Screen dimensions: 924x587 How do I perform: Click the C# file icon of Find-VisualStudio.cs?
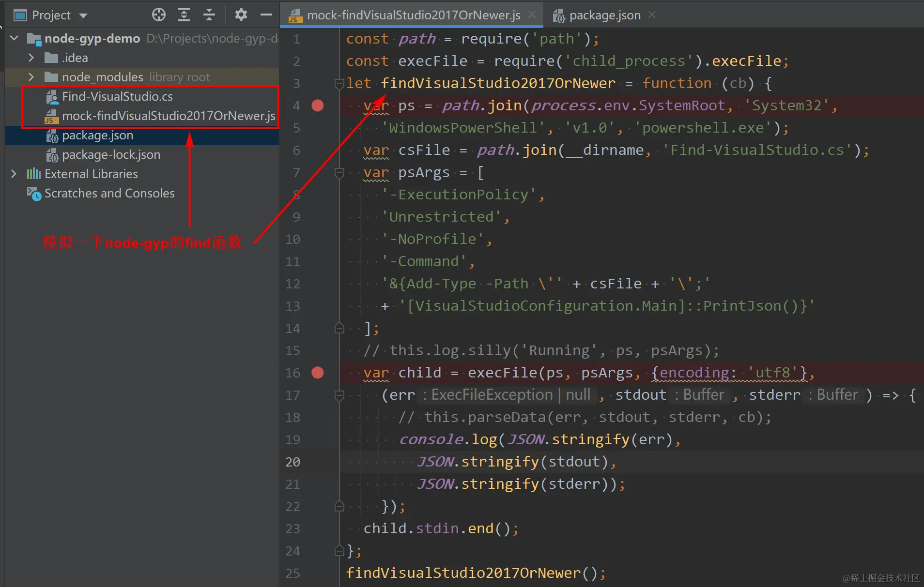click(52, 97)
